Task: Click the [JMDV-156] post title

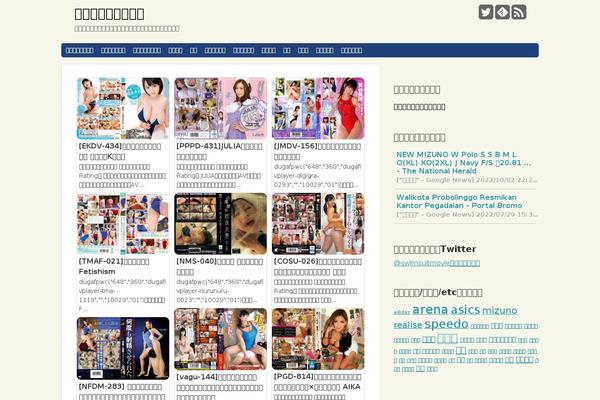Action: click(317, 151)
